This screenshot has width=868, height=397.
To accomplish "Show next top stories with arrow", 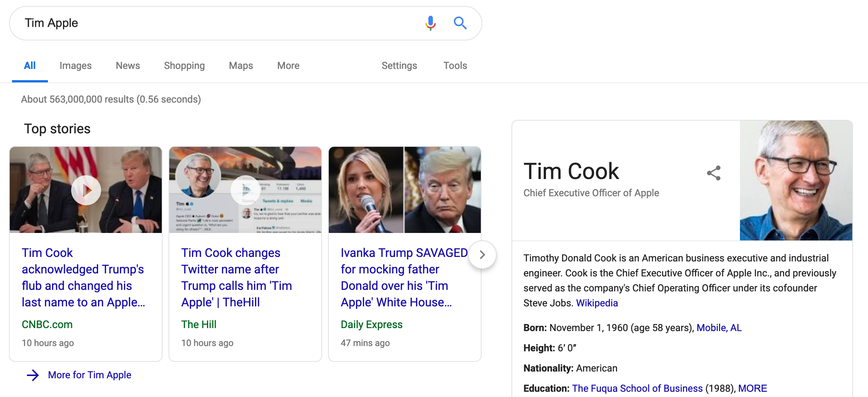I will [x=482, y=255].
